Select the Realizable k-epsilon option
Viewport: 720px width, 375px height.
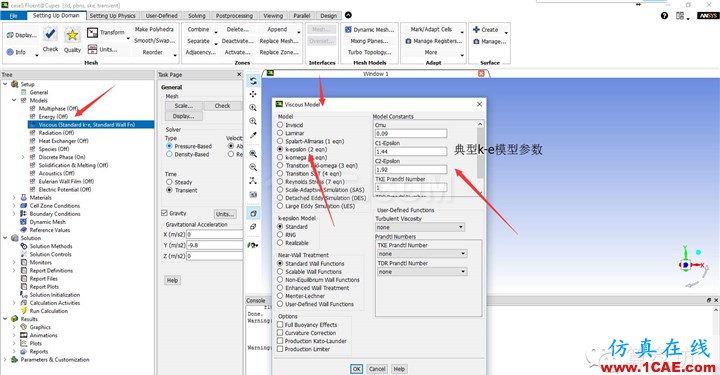pos(280,243)
